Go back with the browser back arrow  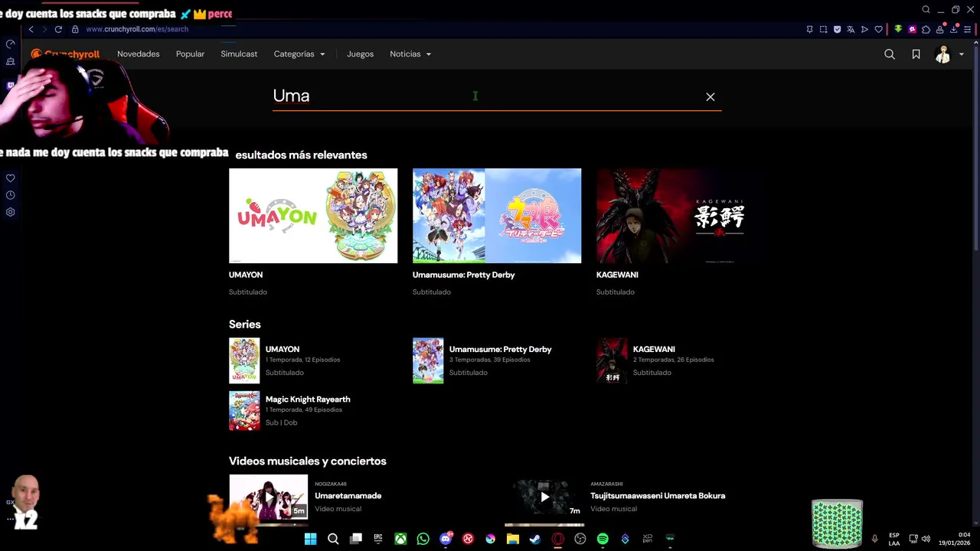point(31,29)
